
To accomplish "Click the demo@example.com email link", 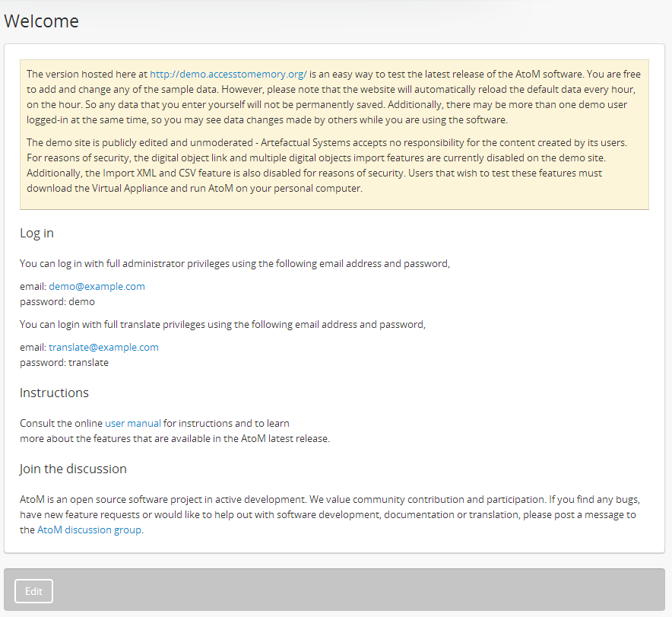I will (97, 287).
